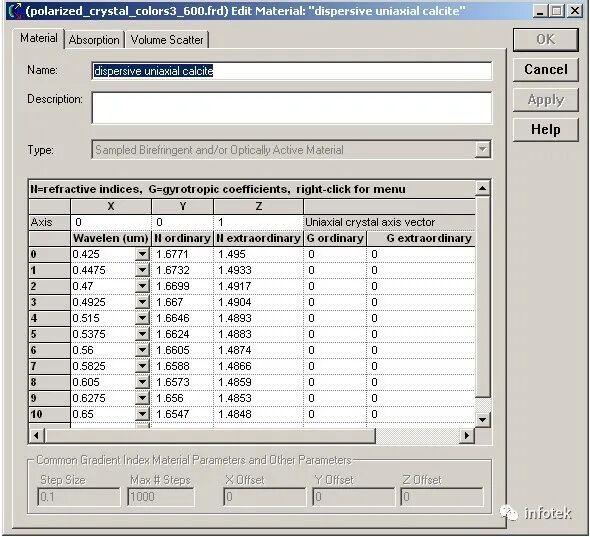Select the Material tab
Screen dimensions: 590x537
39,38
